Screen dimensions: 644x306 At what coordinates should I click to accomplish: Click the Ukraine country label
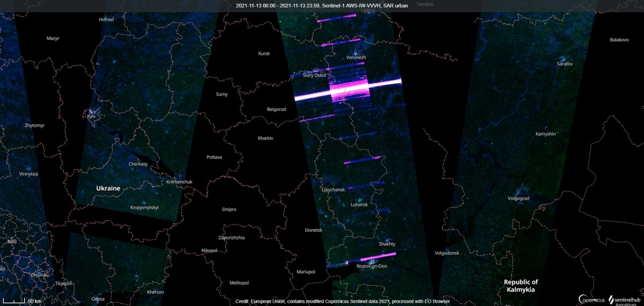[x=108, y=188]
